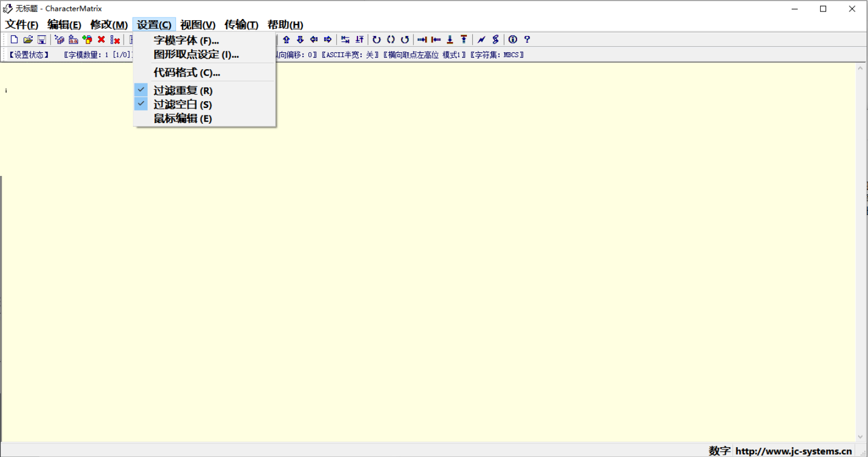Screen dimensions: 868x457
Task: Minimize the CharacterMatrix window
Action: click(795, 9)
